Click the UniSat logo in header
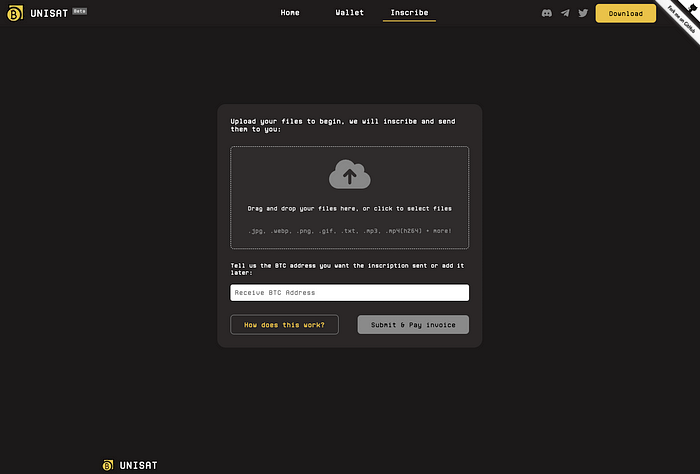The height and width of the screenshot is (474, 700). pos(14,14)
